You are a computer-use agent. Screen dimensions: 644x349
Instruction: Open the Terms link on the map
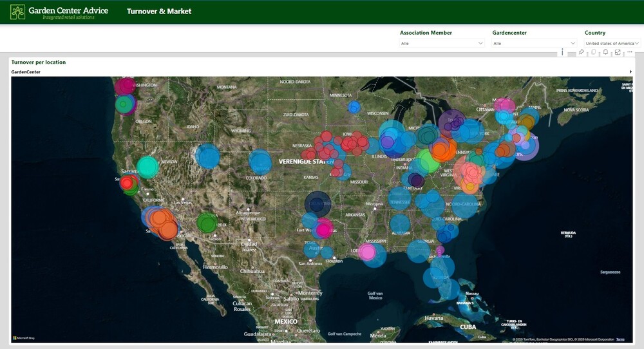pos(620,339)
